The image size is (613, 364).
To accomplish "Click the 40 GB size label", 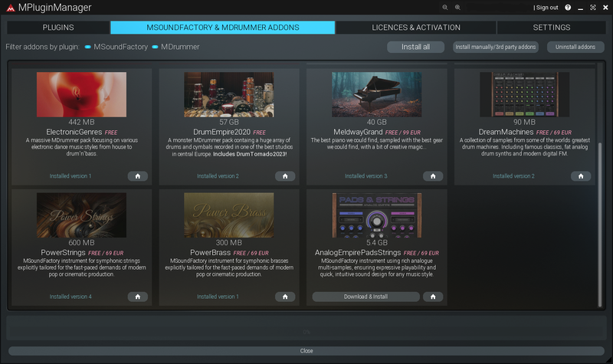I will tap(376, 122).
